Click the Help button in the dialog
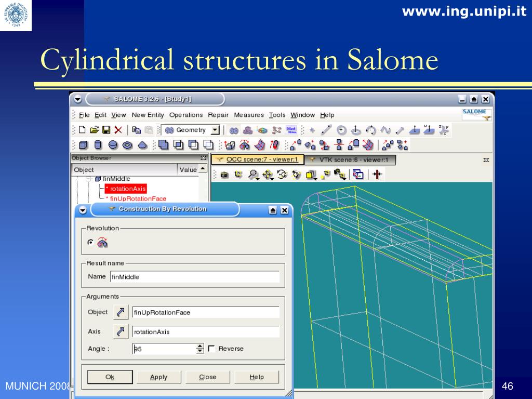 pos(257,377)
